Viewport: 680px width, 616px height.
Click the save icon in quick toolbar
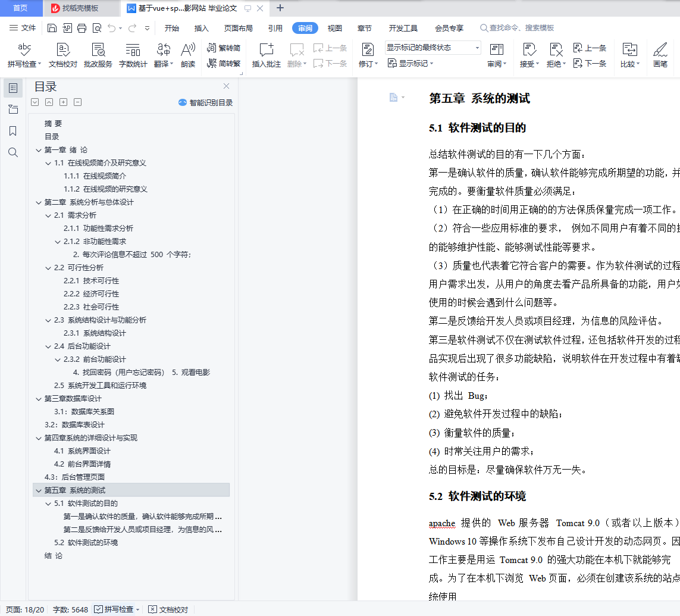tap(52, 28)
